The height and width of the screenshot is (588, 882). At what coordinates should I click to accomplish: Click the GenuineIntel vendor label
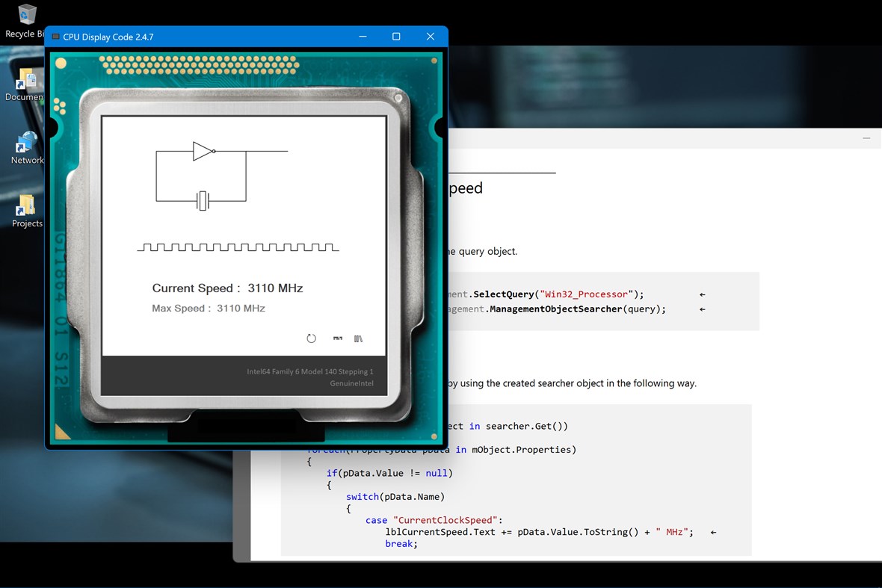click(x=351, y=383)
